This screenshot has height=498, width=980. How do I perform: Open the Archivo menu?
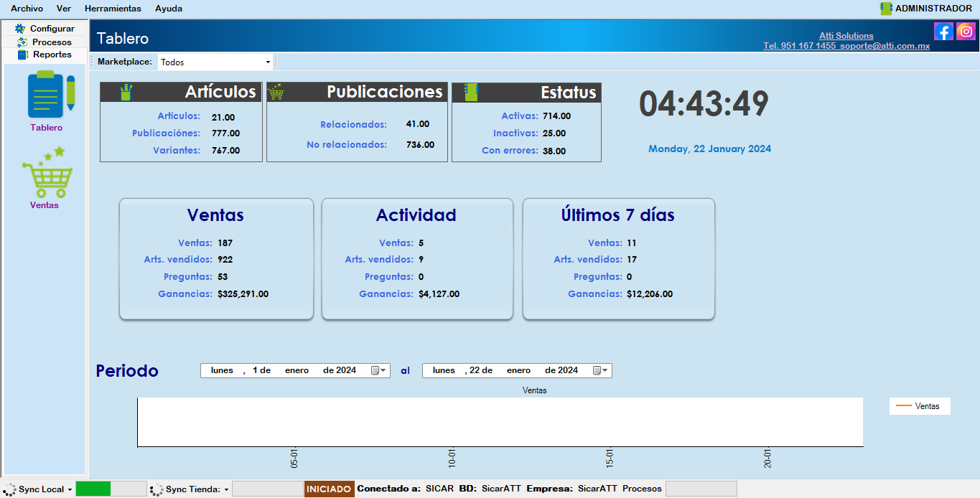click(27, 9)
